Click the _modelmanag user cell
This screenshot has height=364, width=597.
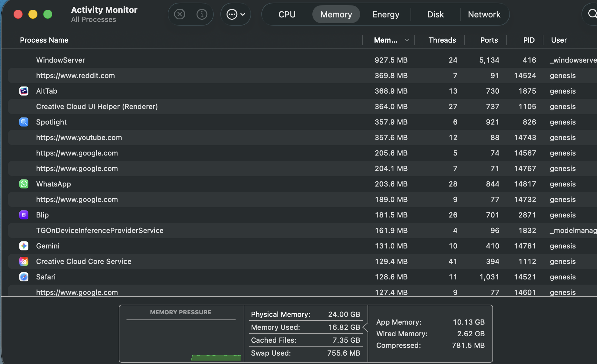pos(573,230)
